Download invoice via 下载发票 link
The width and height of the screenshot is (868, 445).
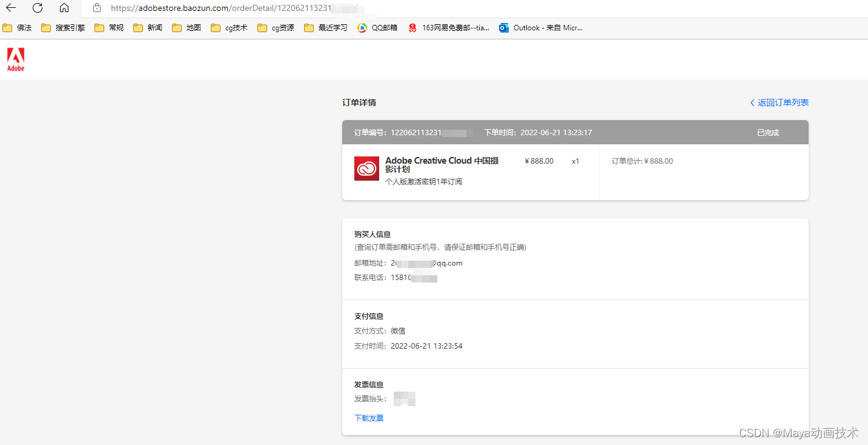click(x=369, y=418)
